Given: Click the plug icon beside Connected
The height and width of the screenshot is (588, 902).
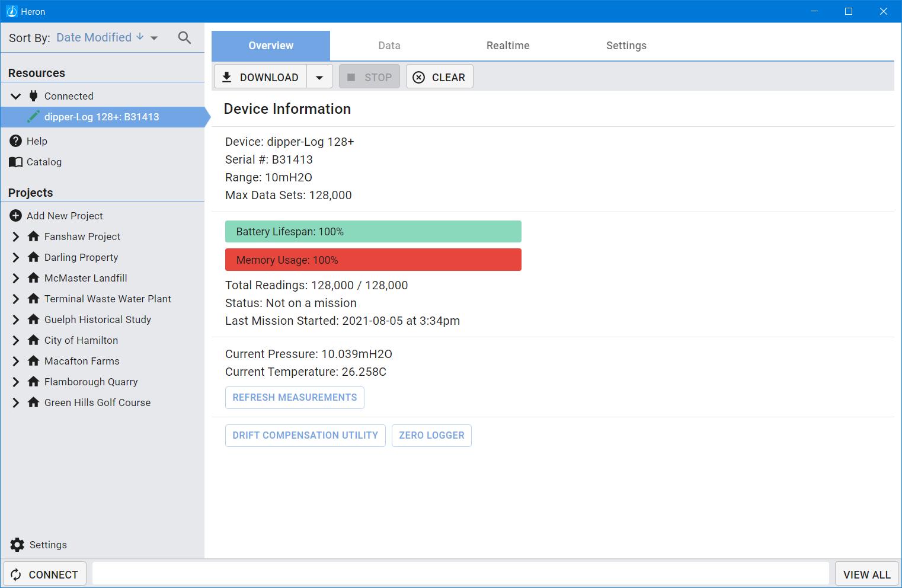Looking at the screenshot, I should point(34,95).
